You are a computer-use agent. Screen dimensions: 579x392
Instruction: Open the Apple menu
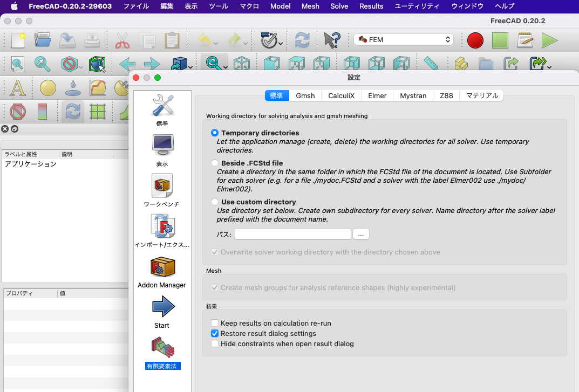[x=14, y=6]
